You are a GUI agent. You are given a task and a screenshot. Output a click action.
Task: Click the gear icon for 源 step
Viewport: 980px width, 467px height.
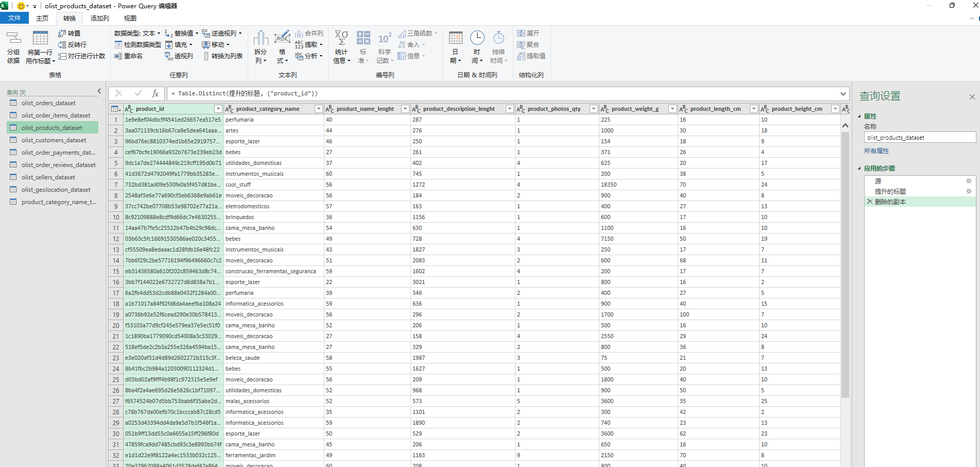point(969,181)
